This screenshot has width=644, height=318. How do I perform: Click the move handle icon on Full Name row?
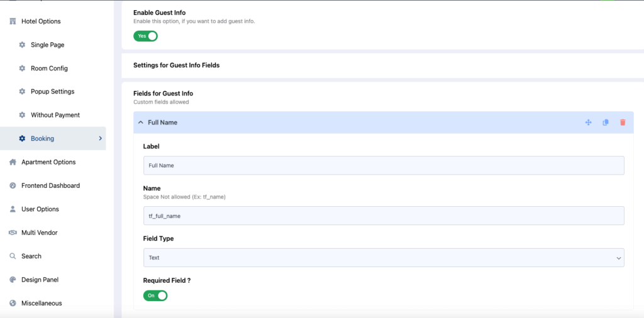tap(588, 123)
